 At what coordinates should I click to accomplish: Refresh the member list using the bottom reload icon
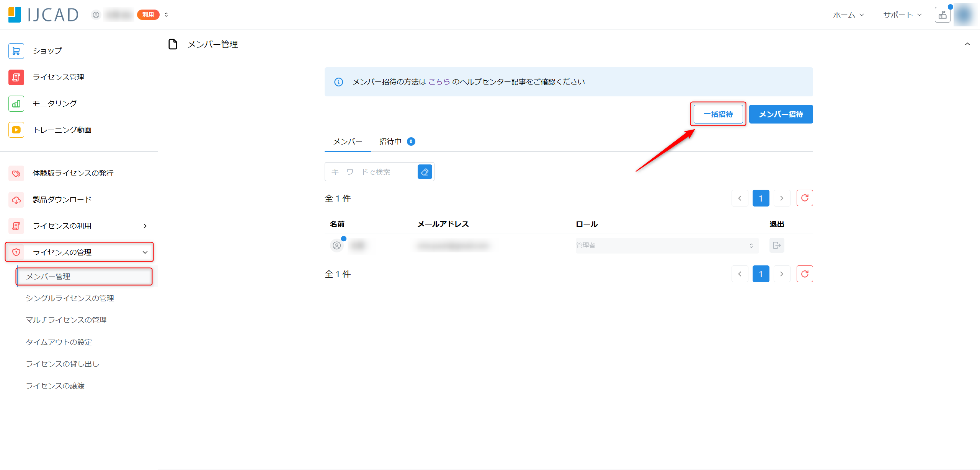[805, 274]
